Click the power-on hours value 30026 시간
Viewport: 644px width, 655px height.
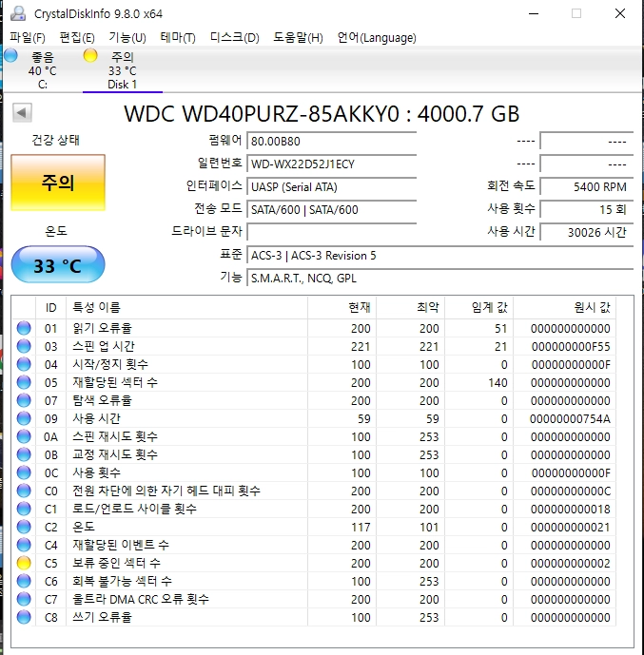[587, 232]
